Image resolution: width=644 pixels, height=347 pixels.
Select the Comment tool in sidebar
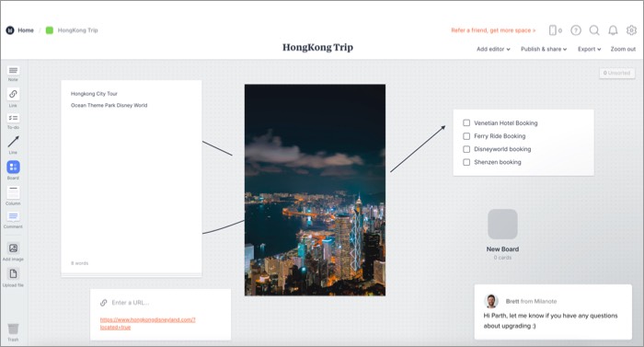13,216
